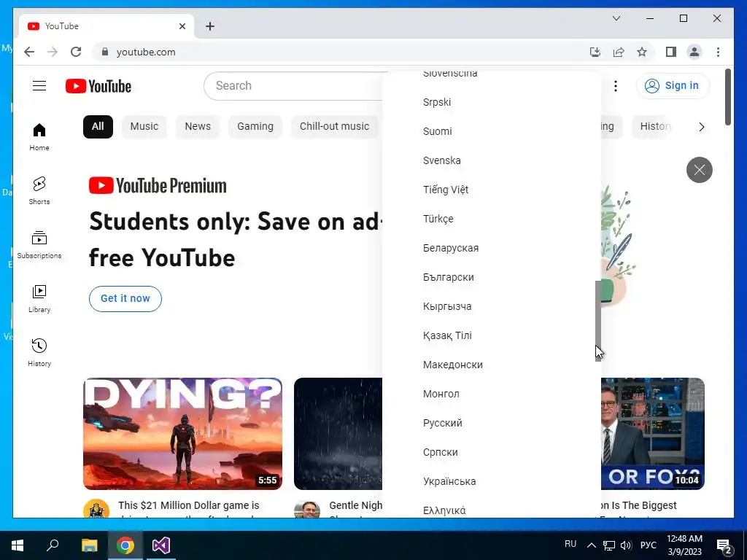The height and width of the screenshot is (560, 747).
Task: Reload the page
Action: (76, 52)
